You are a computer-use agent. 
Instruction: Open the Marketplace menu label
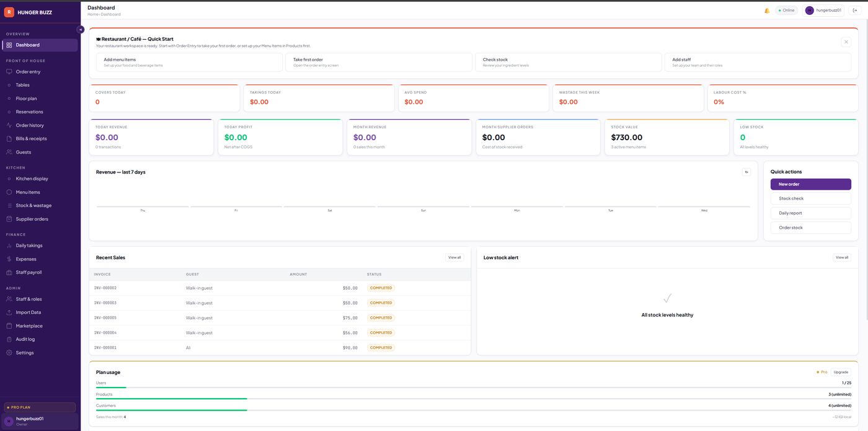[x=29, y=326]
